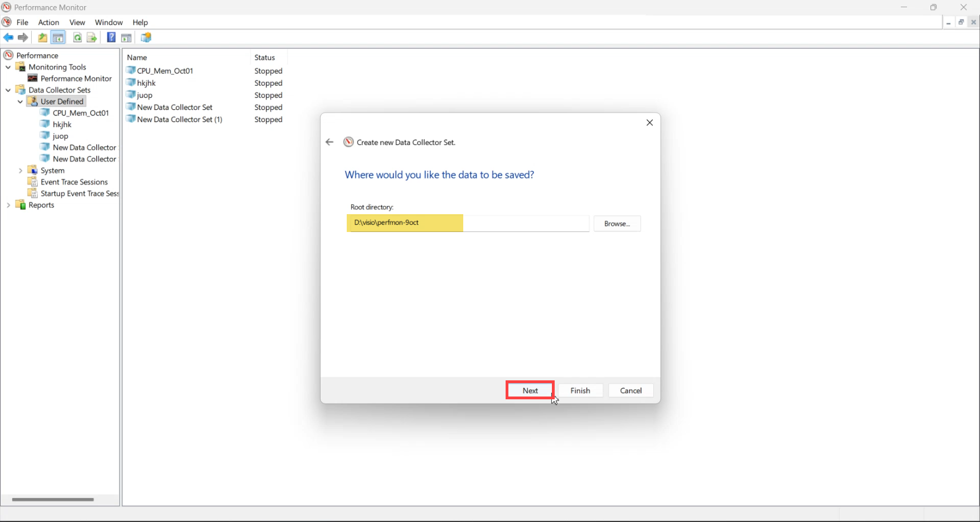
Task: Click the Performance Monitor icon in the menu bar
Action: 7,22
